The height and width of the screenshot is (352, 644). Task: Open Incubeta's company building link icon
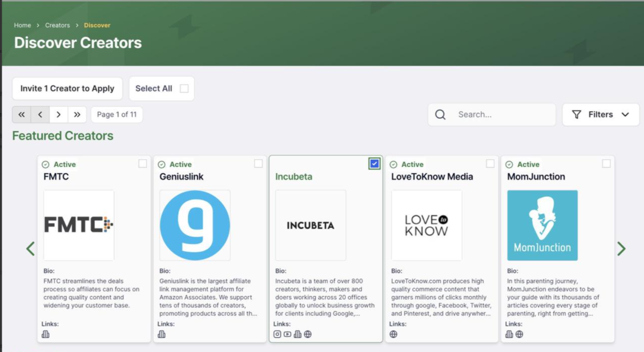click(x=298, y=334)
